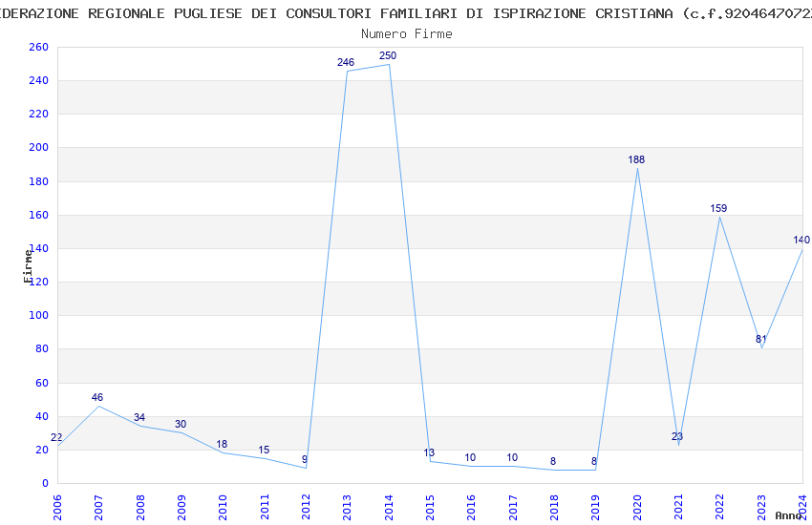Click the 13 data label at 2015
This screenshot has height=525, width=812.
pyautogui.click(x=429, y=452)
